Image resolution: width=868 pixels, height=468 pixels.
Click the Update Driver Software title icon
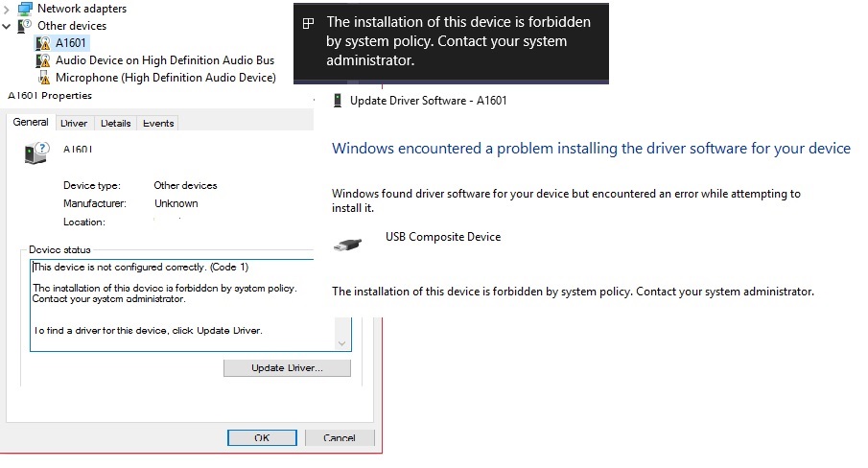click(337, 101)
